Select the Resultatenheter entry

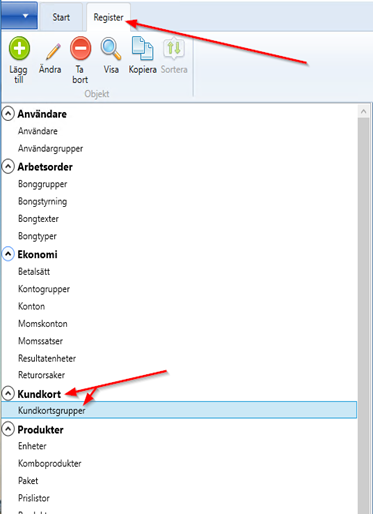[47, 358]
